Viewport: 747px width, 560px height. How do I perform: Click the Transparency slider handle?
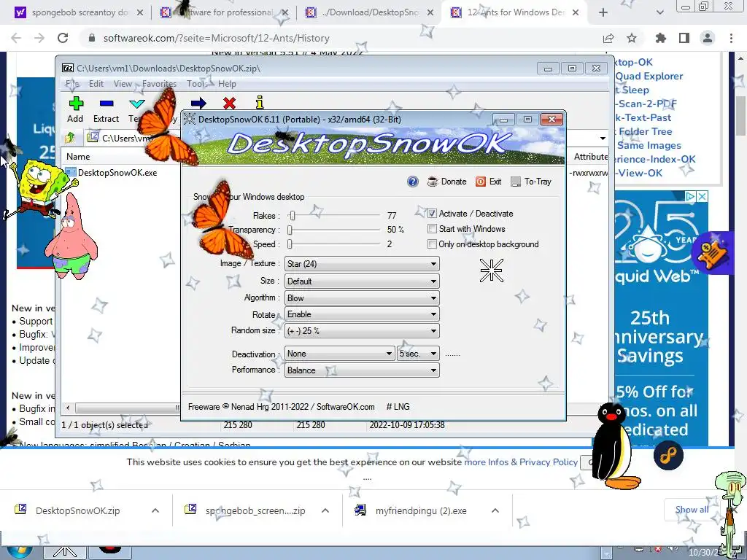[290, 230]
